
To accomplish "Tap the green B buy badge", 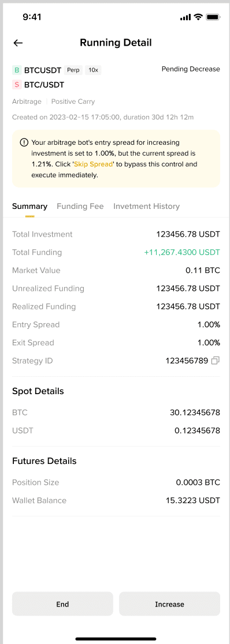I will [x=16, y=70].
